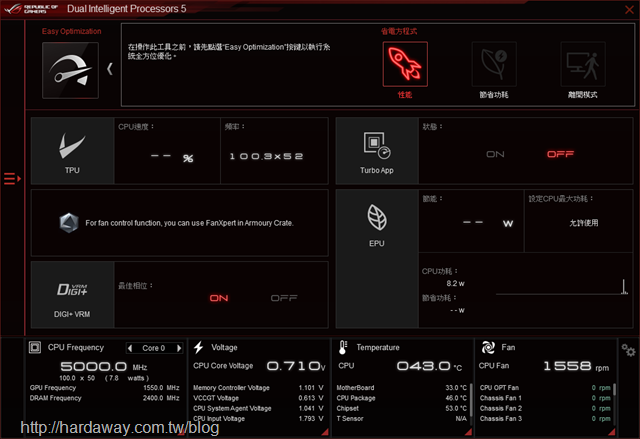
Task: Click the EPU energy saving watt value
Action: click(x=488, y=223)
